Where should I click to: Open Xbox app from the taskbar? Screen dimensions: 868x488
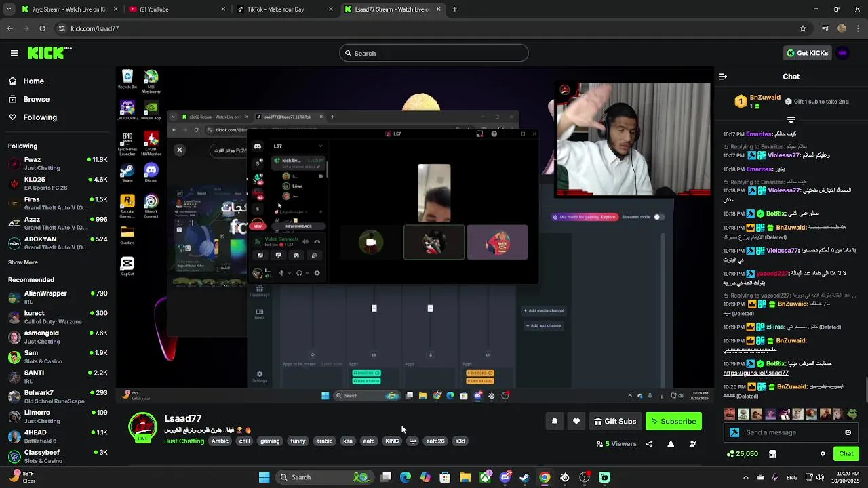[x=485, y=477]
